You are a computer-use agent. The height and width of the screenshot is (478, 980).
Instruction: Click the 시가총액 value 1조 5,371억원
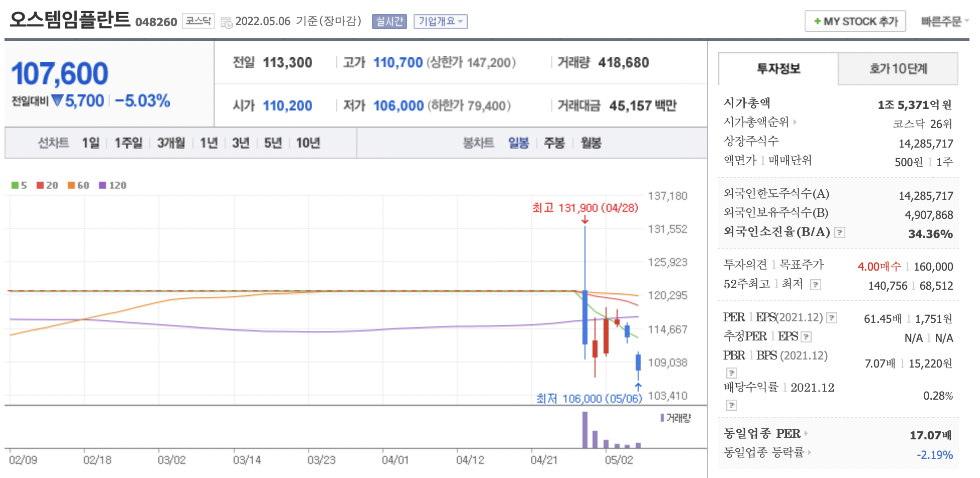pyautogui.click(x=915, y=105)
